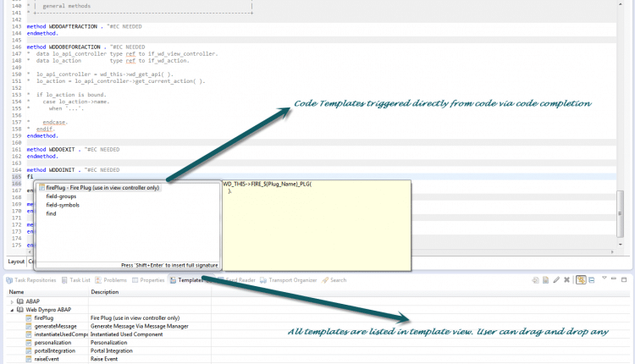The image size is (635, 364).
Task: Click 'Generate Message Via Message Manager' description
Action: tap(140, 327)
